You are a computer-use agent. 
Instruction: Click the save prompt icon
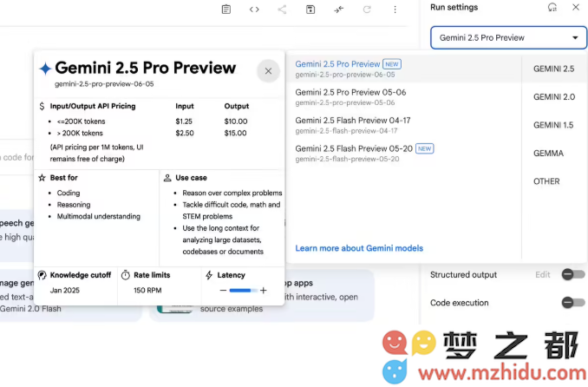coord(310,10)
